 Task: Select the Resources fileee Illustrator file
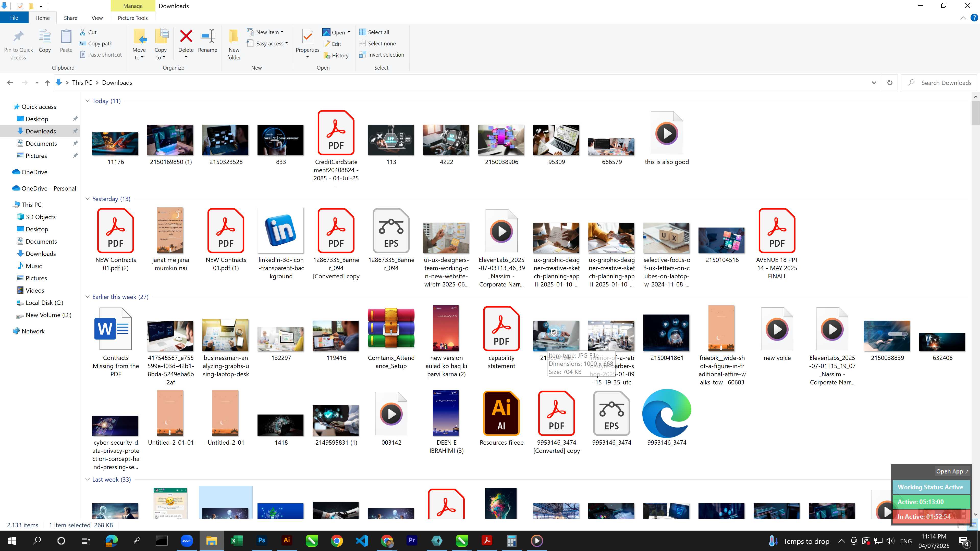tap(501, 418)
